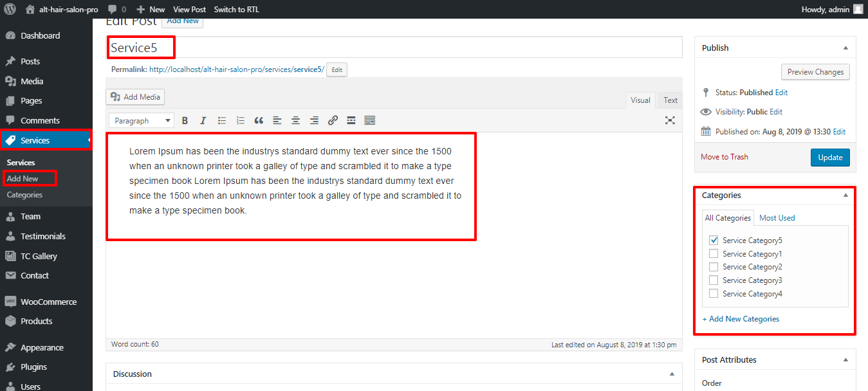
Task: Click the Services submenu link
Action: tap(21, 163)
